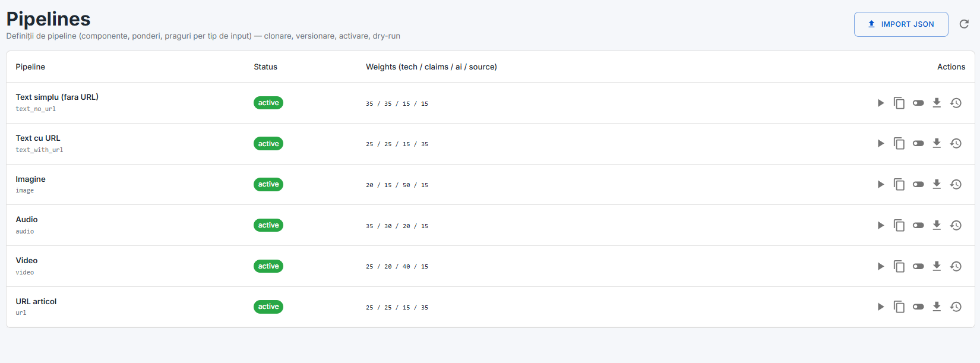Run dry-run for Text simplu pipeline

881,103
